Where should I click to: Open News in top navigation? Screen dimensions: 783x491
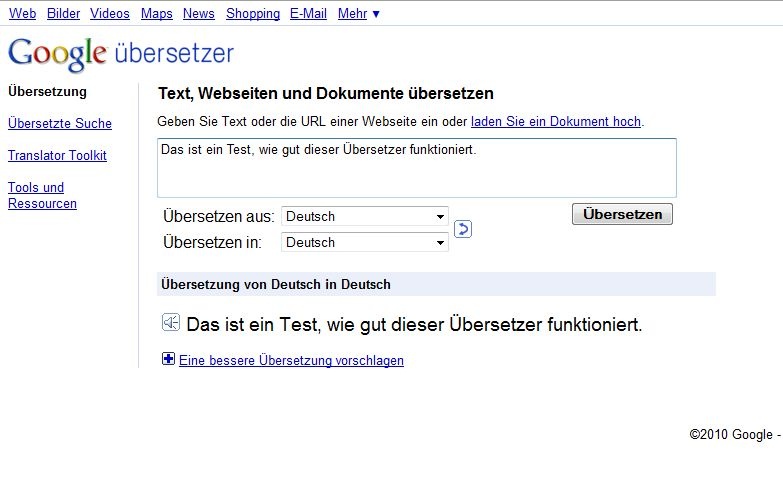coord(199,13)
